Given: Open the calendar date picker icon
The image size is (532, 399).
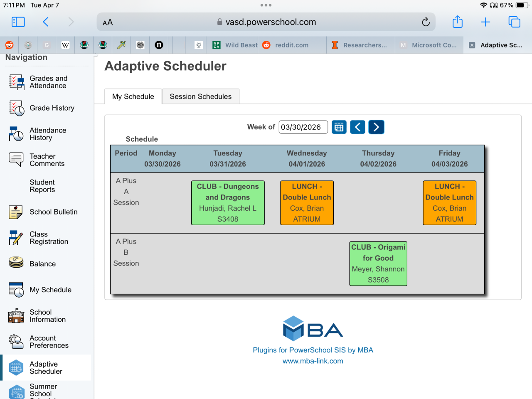Looking at the screenshot, I should [x=339, y=127].
